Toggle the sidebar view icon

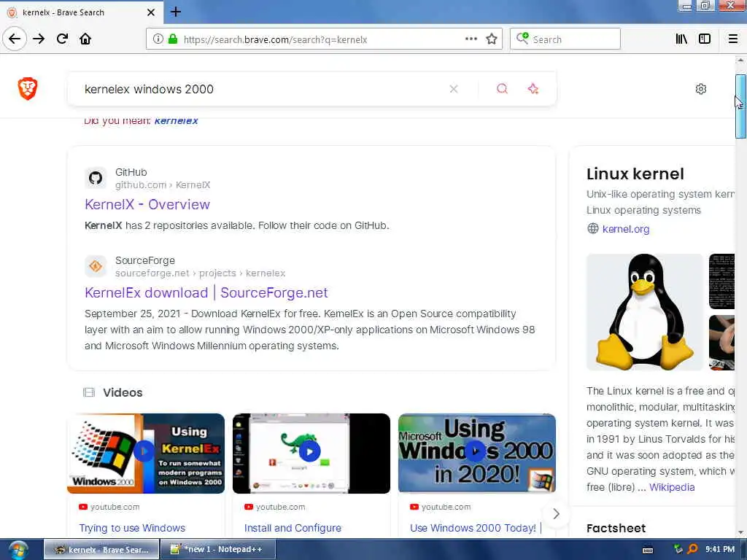[x=705, y=39]
